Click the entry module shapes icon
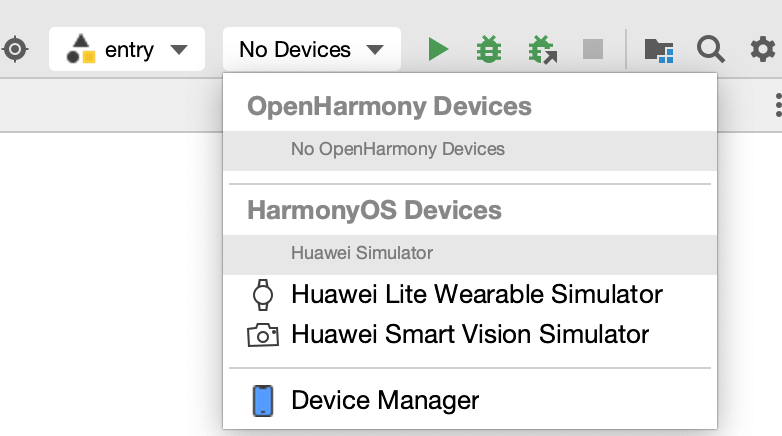782x436 pixels. tap(80, 49)
